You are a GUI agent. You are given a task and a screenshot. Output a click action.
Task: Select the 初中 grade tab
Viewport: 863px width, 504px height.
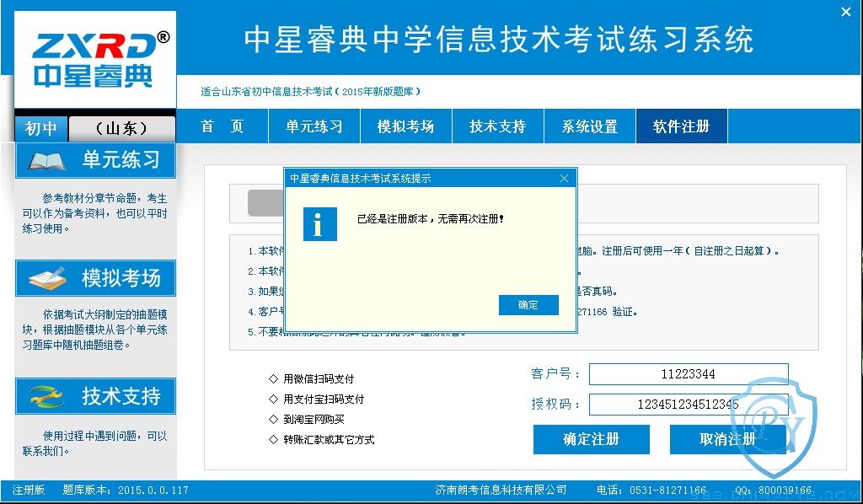(40, 129)
